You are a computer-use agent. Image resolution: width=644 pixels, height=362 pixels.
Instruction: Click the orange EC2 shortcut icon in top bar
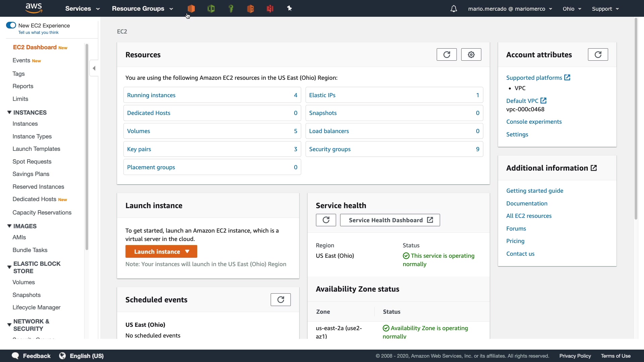191,8
